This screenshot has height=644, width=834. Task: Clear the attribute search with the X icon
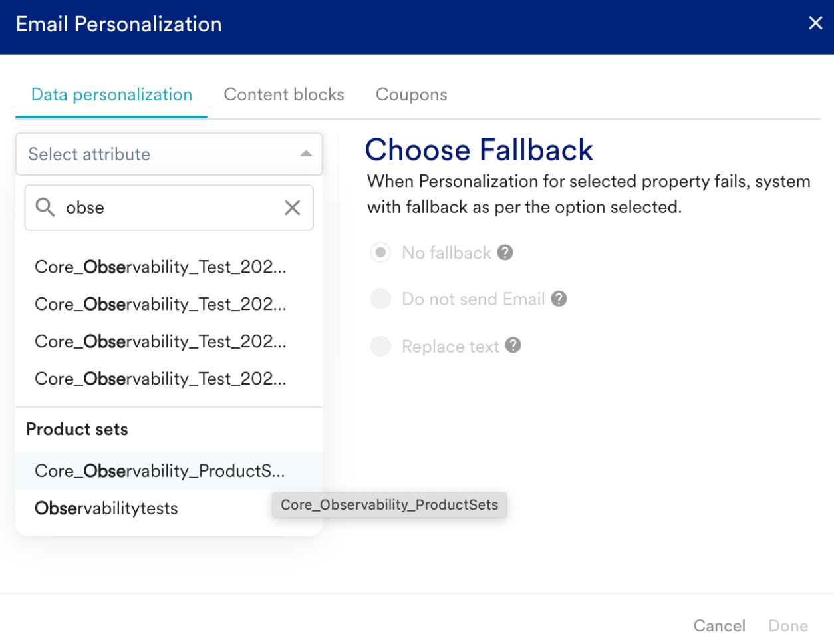point(293,208)
